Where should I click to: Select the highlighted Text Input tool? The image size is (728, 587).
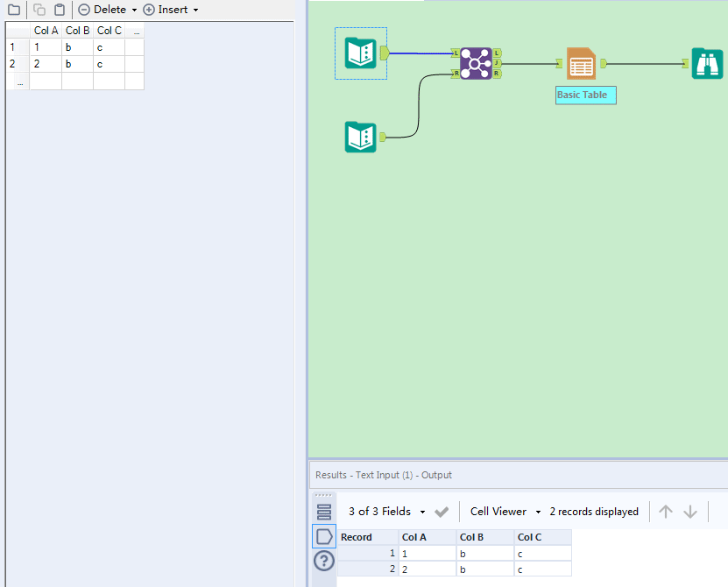coord(360,53)
